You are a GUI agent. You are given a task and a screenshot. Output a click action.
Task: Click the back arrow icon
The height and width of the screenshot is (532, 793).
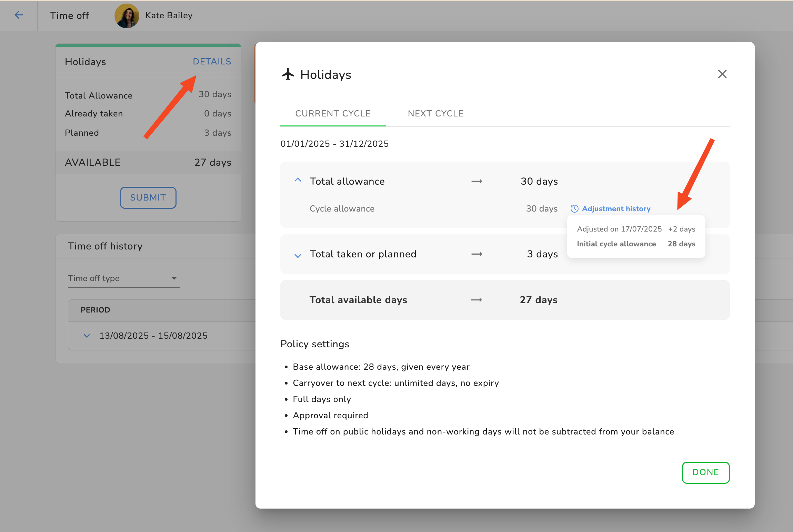[x=19, y=15]
